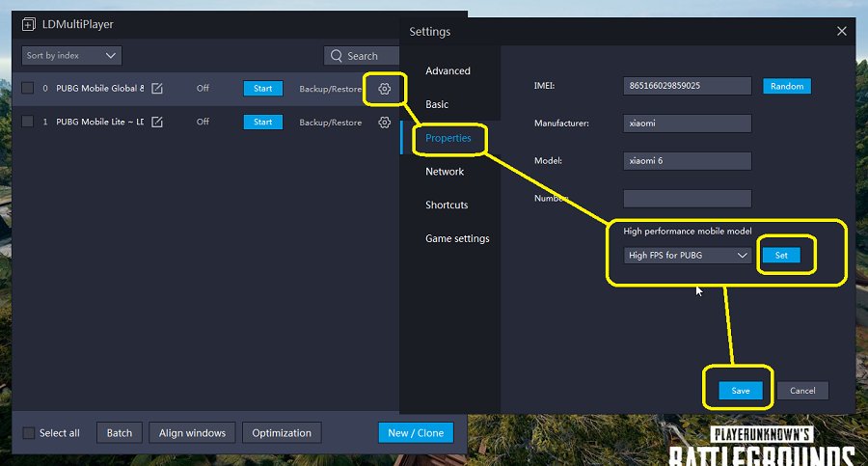The width and height of the screenshot is (868, 466).
Task: Click the Off status of PUBG Mobile Global
Action: tap(203, 88)
